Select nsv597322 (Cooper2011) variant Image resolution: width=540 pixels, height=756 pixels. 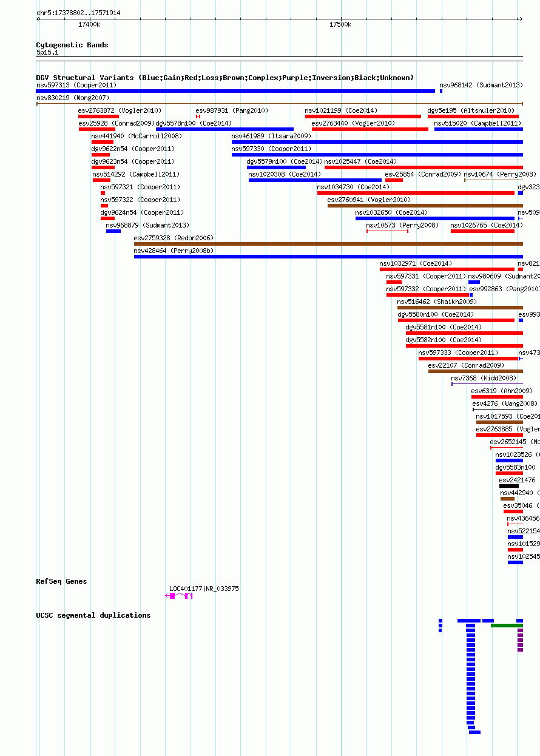tap(104, 206)
